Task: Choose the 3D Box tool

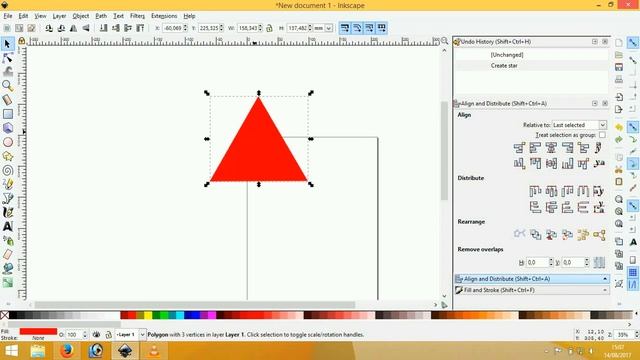Action: pyautogui.click(x=7, y=128)
